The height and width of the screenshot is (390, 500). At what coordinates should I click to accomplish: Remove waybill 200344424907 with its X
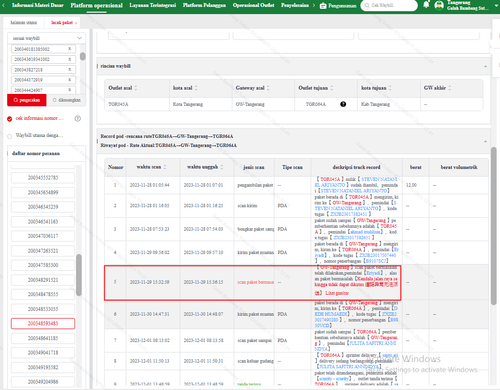click(70, 90)
